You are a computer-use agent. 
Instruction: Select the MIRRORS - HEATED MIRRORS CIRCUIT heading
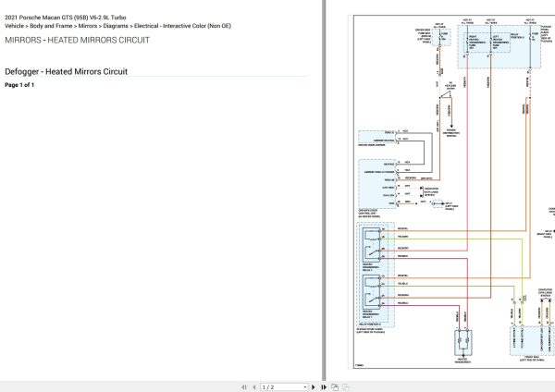pos(77,40)
